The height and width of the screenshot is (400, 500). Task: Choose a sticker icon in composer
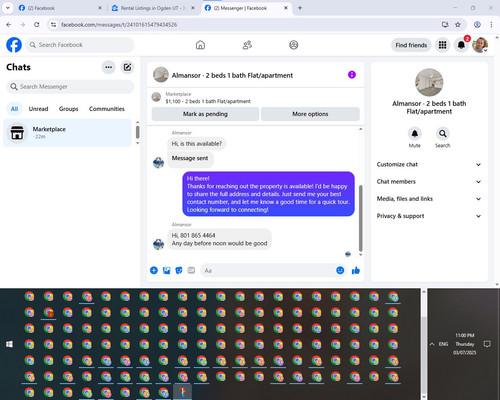tap(179, 270)
